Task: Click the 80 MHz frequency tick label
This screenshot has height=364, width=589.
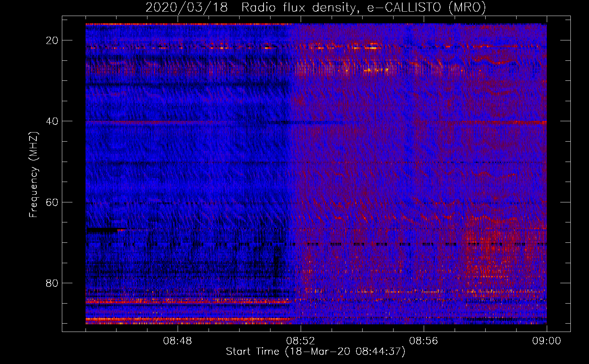Action: (52, 283)
